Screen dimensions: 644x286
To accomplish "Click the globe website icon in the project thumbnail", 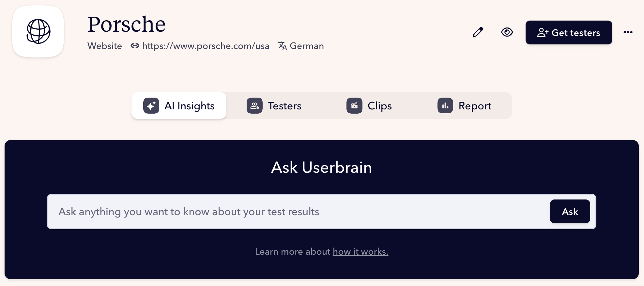I will click(x=38, y=31).
